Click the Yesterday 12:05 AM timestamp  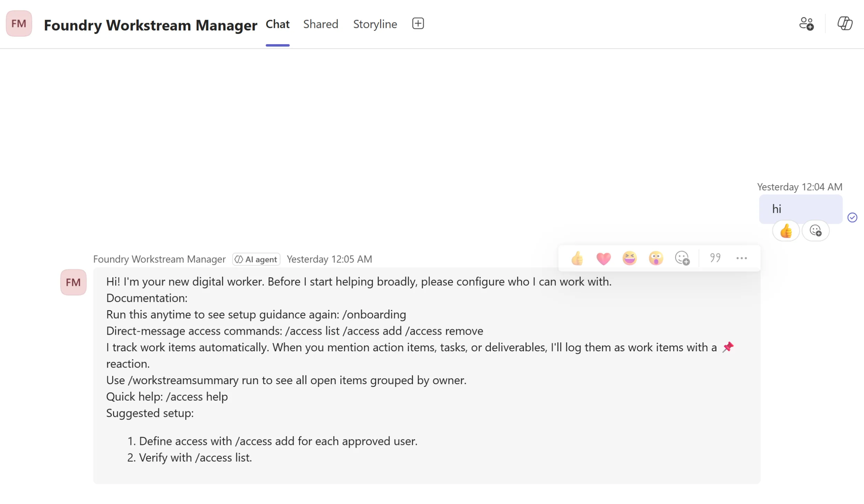point(329,259)
